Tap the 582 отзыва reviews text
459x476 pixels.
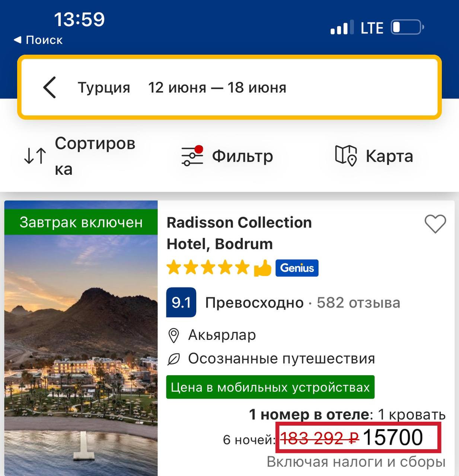click(x=358, y=303)
